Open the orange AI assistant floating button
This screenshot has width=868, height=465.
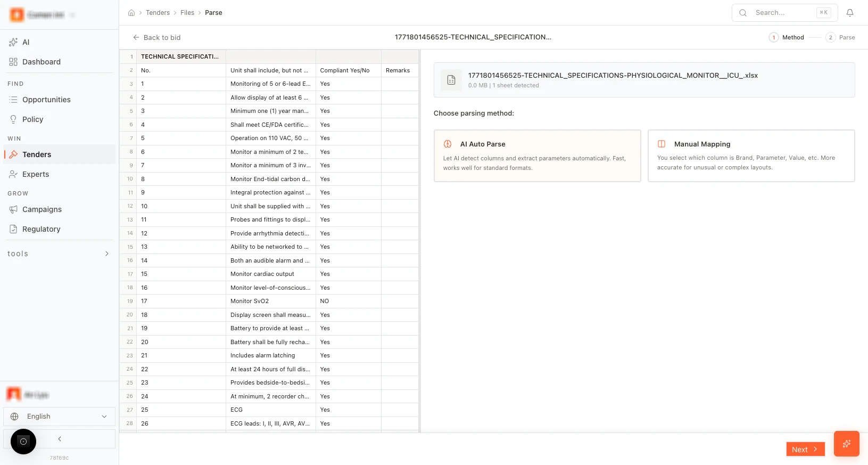pos(847,444)
